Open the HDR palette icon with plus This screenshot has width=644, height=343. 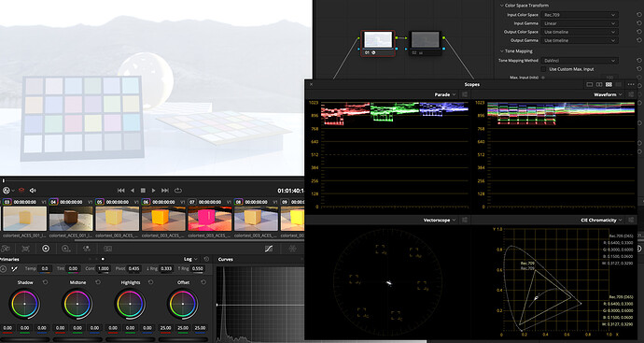[x=66, y=249]
